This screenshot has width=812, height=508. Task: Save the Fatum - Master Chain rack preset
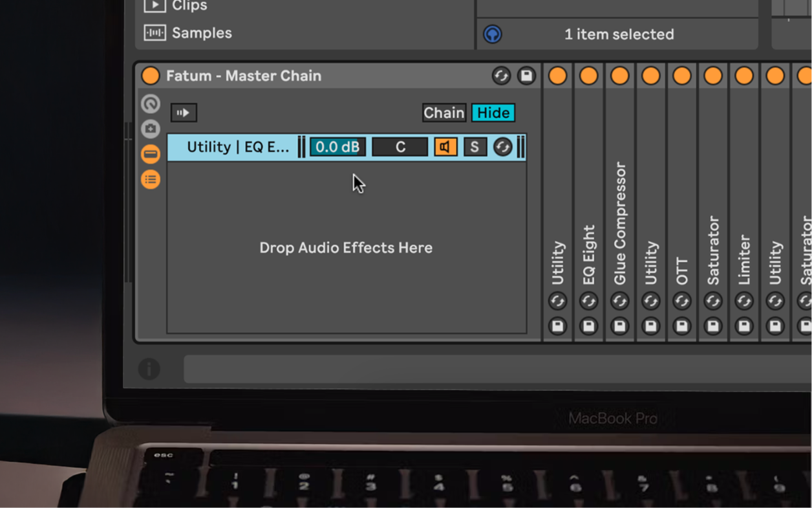pyautogui.click(x=526, y=76)
